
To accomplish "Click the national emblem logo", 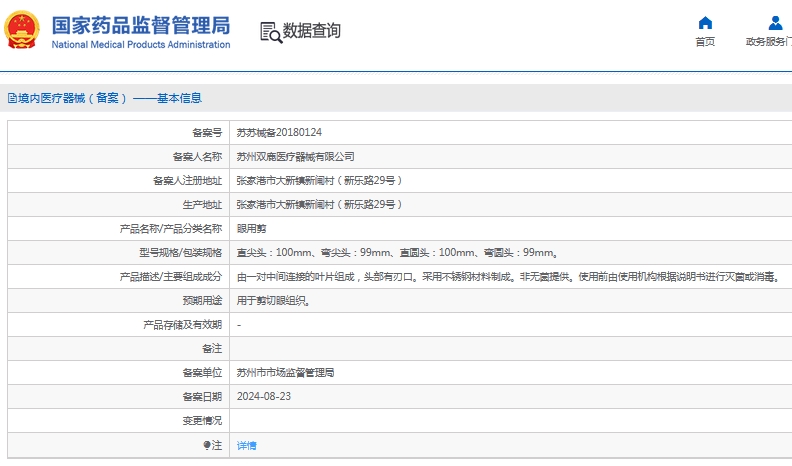I will (22, 30).
